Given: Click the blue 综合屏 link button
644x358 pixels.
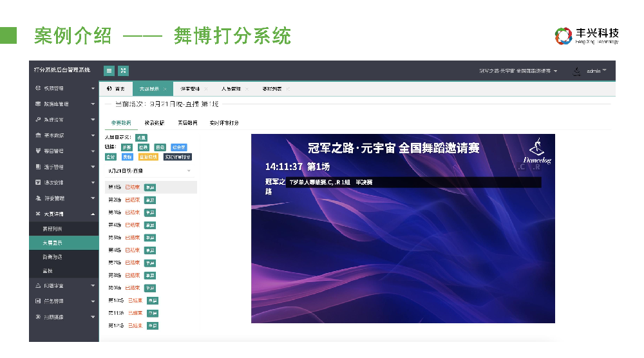Looking at the screenshot, I should [179, 147].
